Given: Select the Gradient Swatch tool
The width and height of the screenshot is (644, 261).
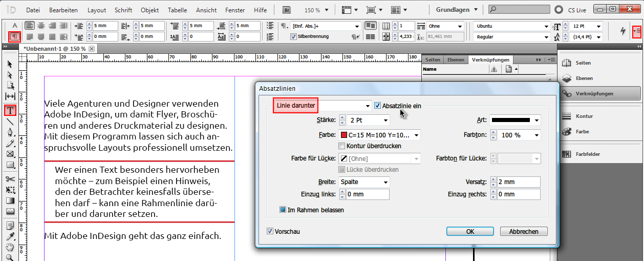Looking at the screenshot, I should pyautogui.click(x=10, y=200).
